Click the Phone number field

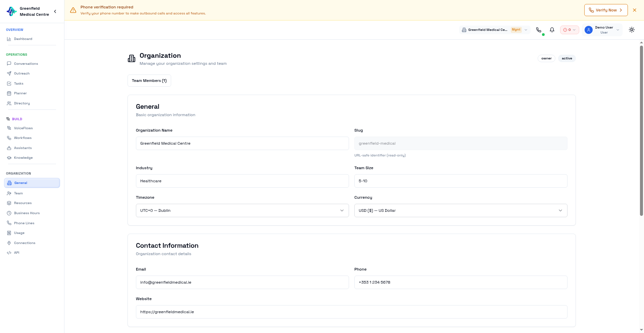(x=461, y=282)
